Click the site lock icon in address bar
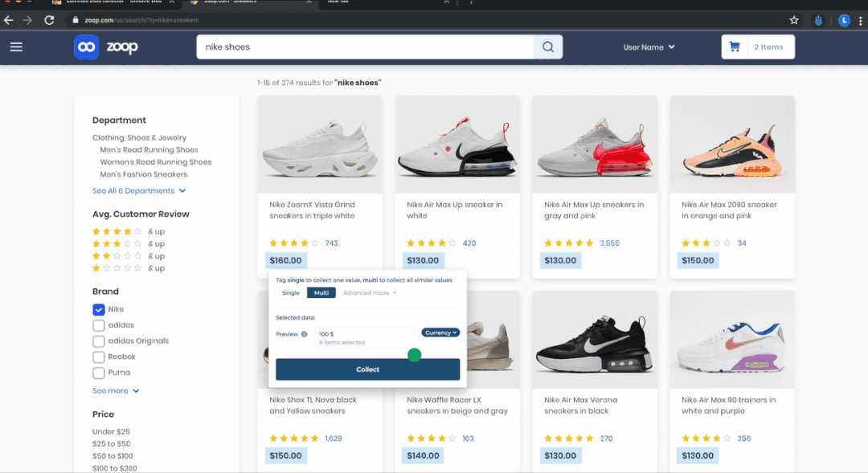 coord(76,20)
